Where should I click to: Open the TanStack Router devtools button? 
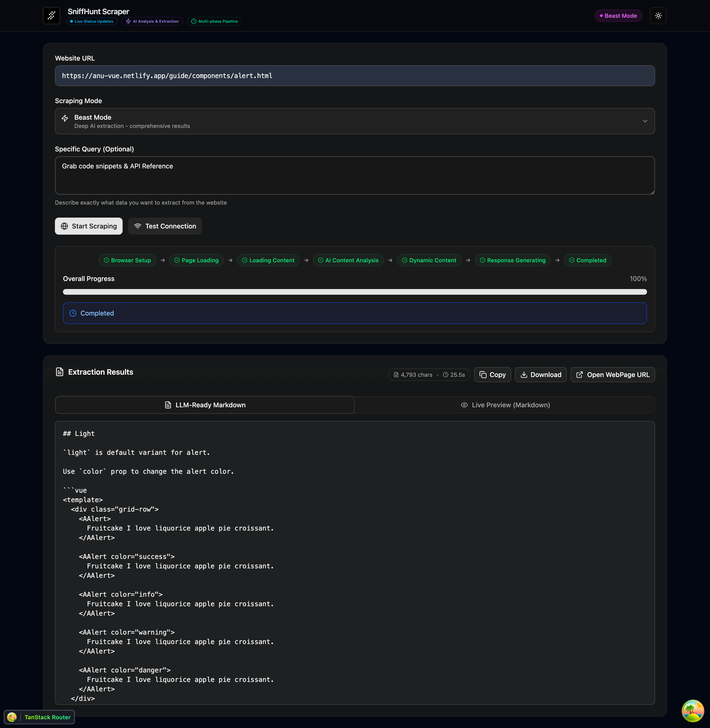[x=39, y=717]
